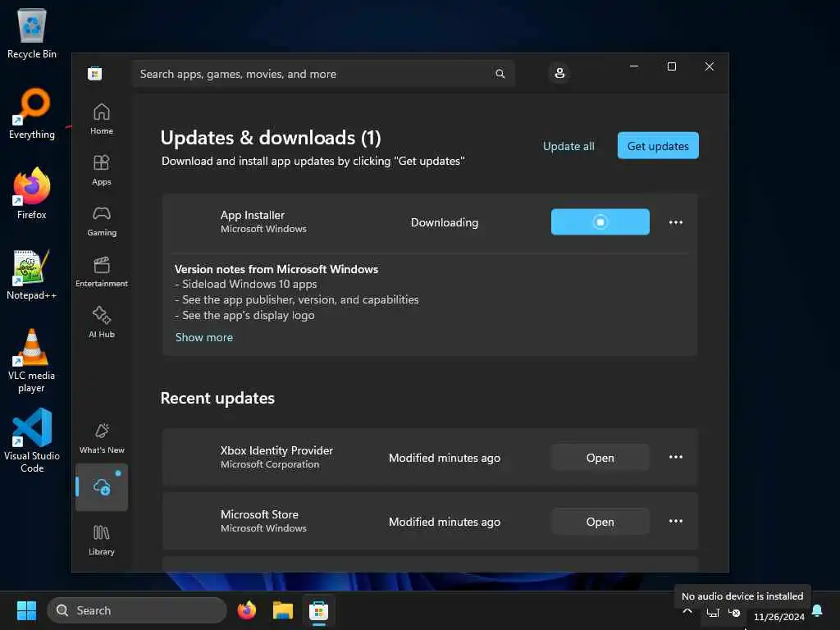Open the account profile icon
The width and height of the screenshot is (840, 630).
pyautogui.click(x=559, y=73)
